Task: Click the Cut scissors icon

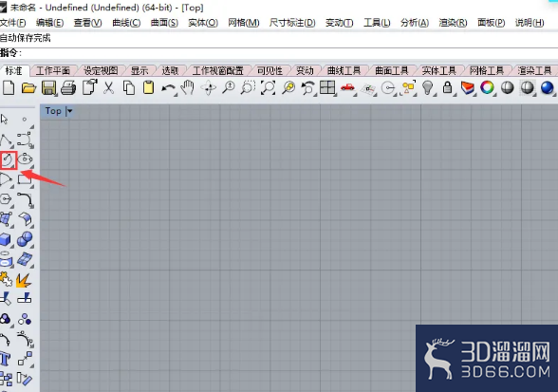Action: coord(108,87)
